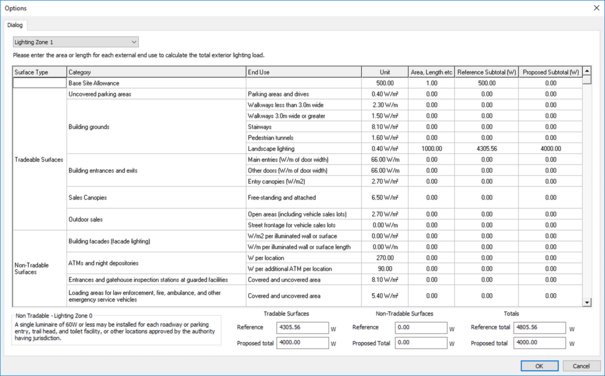
Task: Click the Tradable Surfaces Proposed total field
Action: point(302,343)
